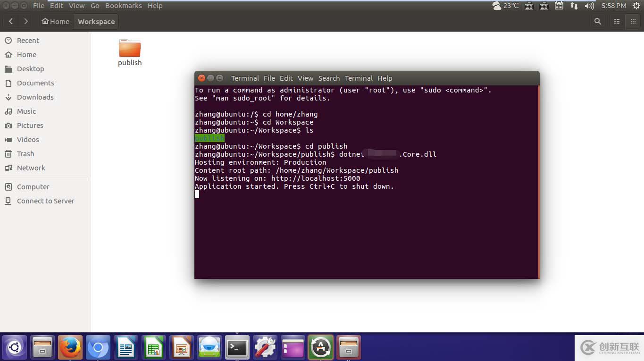Launch Firefox from the dock

70,348
